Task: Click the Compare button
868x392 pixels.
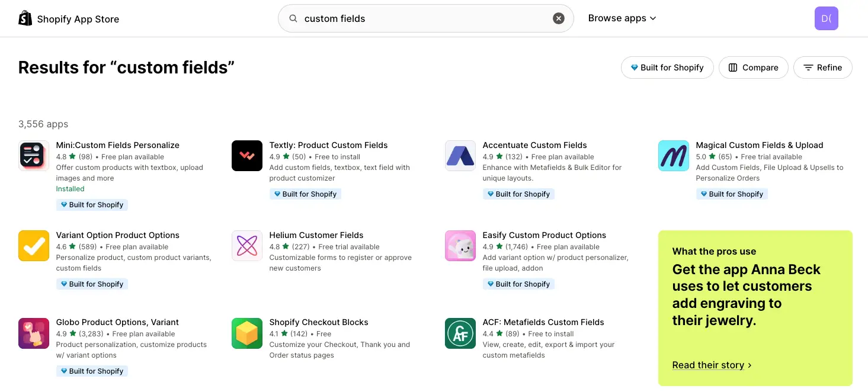Action: pos(753,68)
